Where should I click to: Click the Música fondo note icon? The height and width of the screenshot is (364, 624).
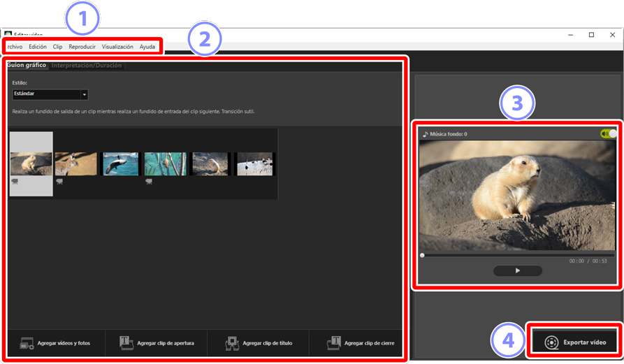pos(425,134)
